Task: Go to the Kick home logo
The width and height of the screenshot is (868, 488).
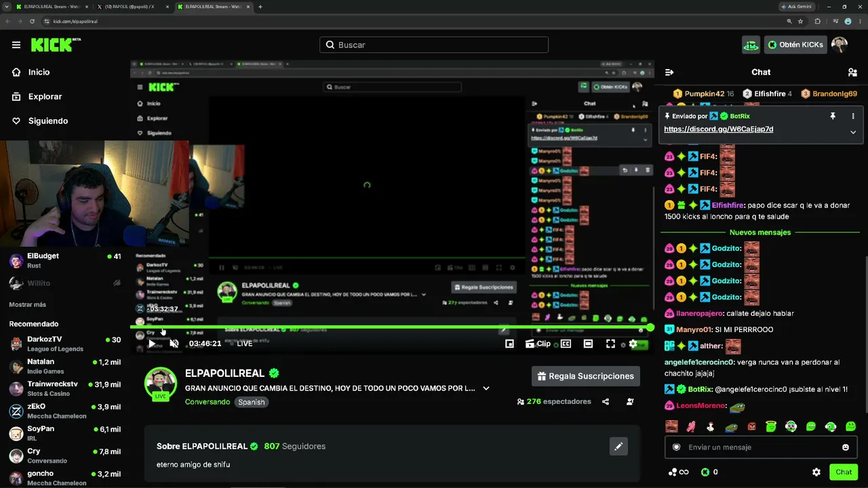Action: point(56,45)
